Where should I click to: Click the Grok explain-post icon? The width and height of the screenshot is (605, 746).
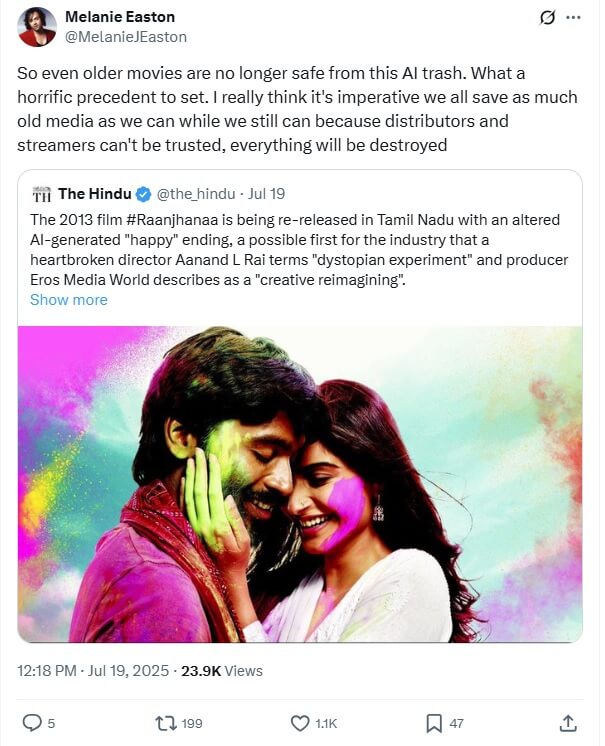(547, 18)
